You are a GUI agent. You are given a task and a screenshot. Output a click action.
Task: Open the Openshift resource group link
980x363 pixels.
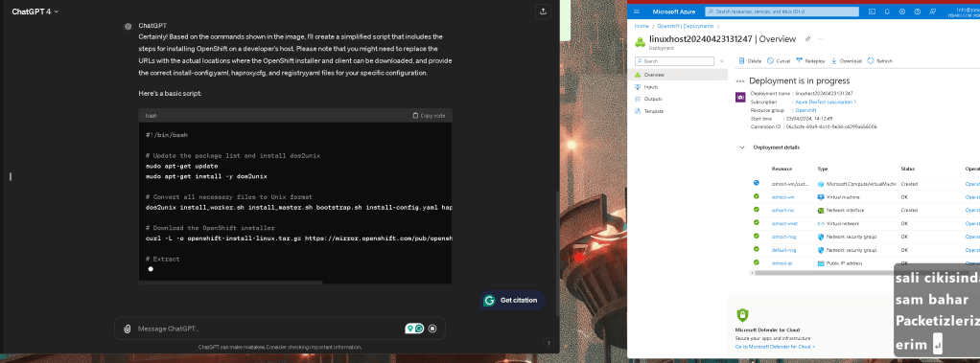click(x=805, y=110)
